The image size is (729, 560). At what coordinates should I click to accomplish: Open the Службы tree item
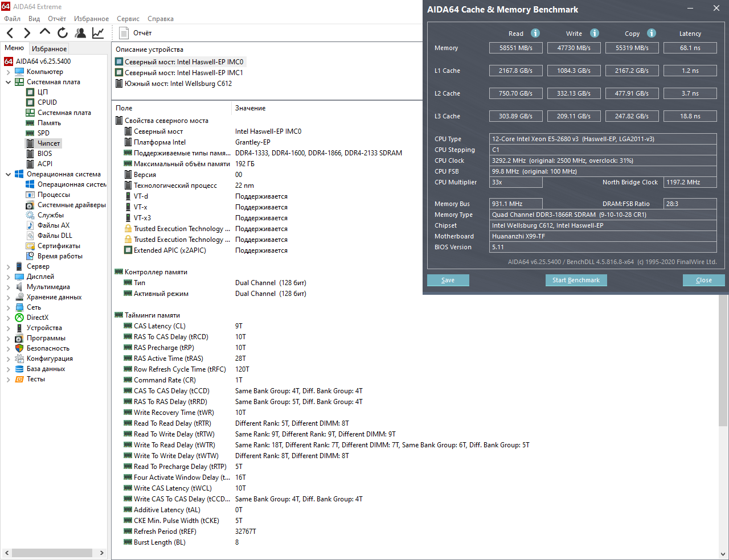pyautogui.click(x=50, y=215)
